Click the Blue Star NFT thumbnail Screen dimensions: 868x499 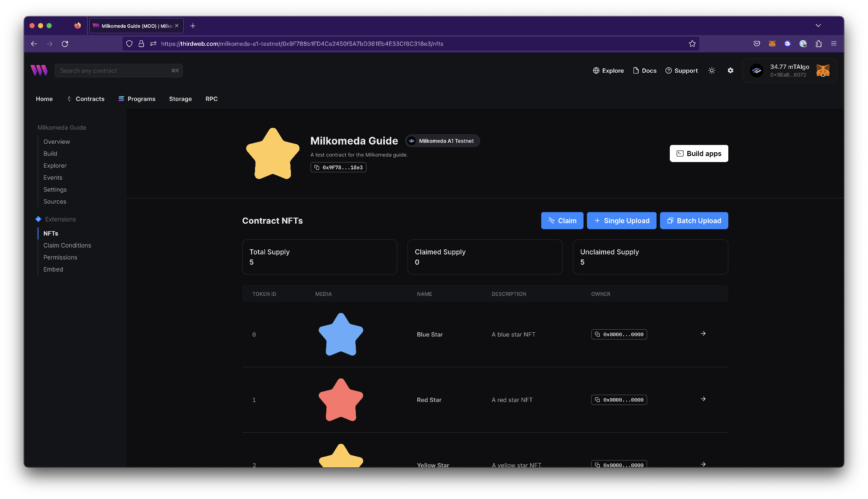point(340,334)
